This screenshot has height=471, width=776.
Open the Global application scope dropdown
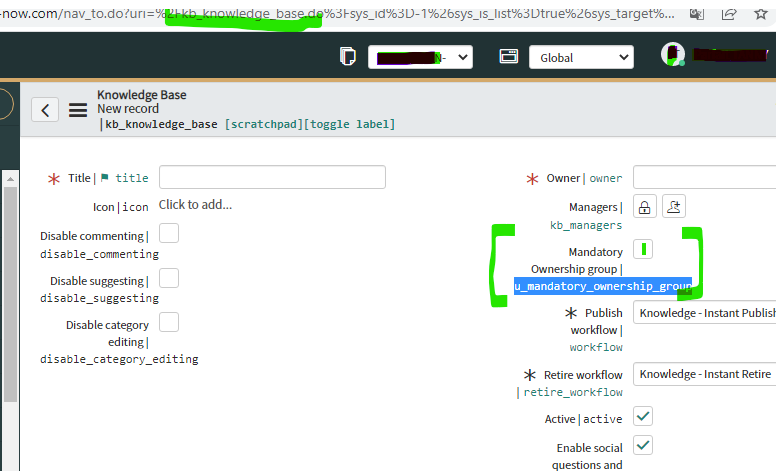pyautogui.click(x=581, y=57)
